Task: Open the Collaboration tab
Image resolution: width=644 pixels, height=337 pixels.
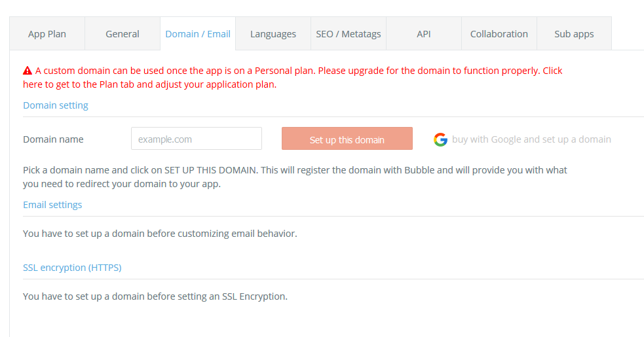Action: point(499,33)
